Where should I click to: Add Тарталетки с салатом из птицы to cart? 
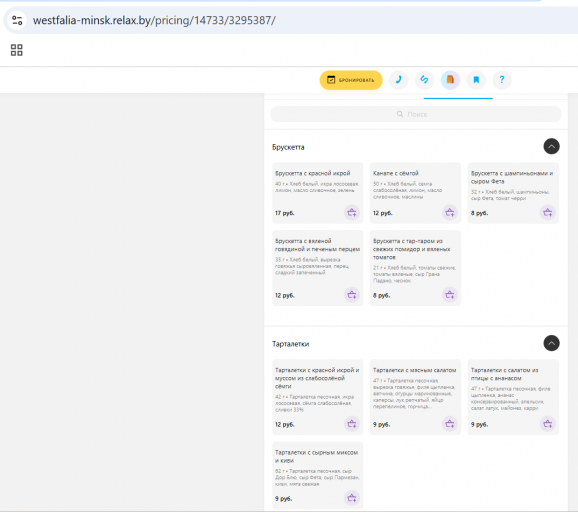point(548,424)
